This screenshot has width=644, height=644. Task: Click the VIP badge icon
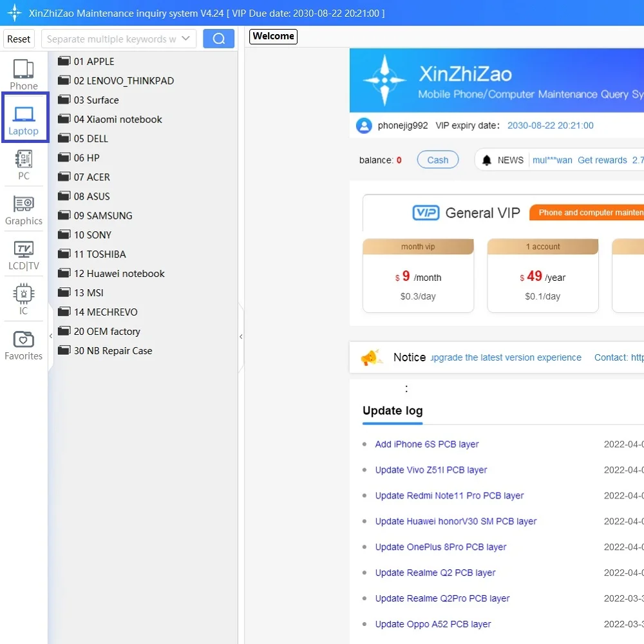pyautogui.click(x=426, y=213)
